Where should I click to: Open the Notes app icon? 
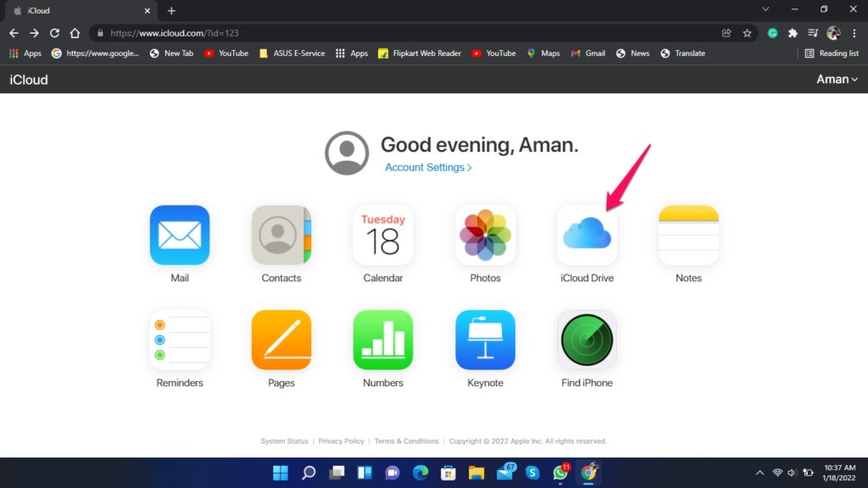tap(687, 235)
